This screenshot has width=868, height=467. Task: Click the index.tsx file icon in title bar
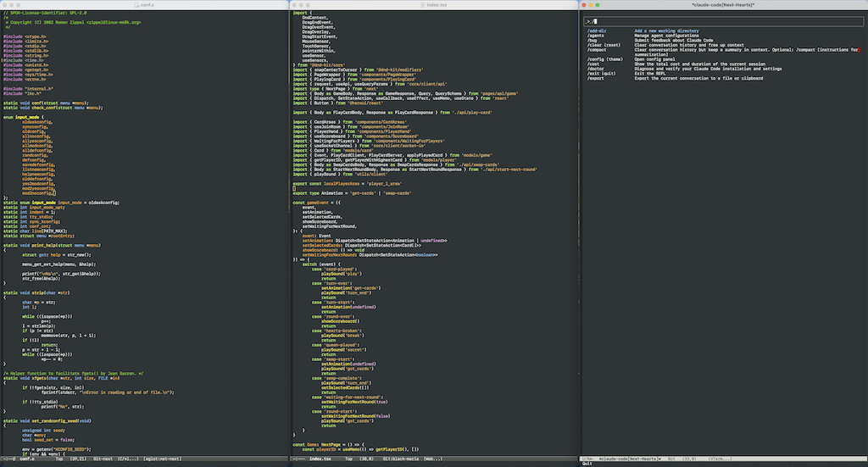point(421,4)
